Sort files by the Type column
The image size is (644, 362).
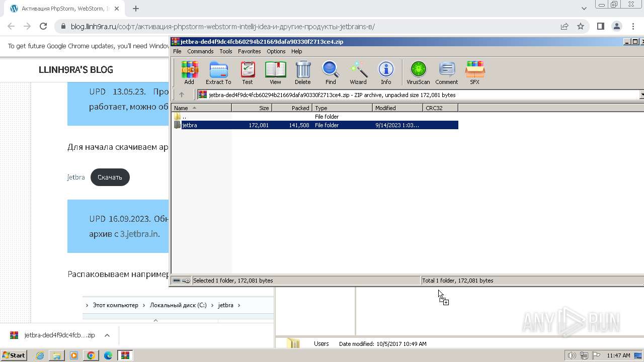(343, 108)
